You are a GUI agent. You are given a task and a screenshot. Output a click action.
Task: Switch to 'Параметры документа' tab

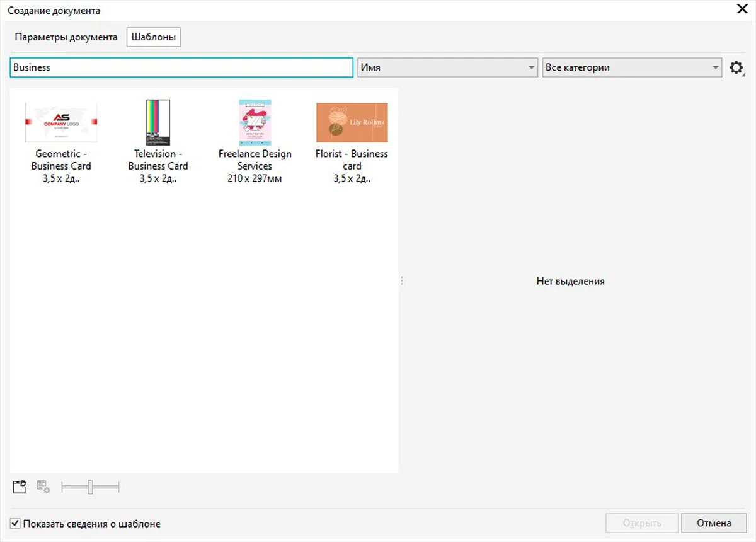(66, 37)
